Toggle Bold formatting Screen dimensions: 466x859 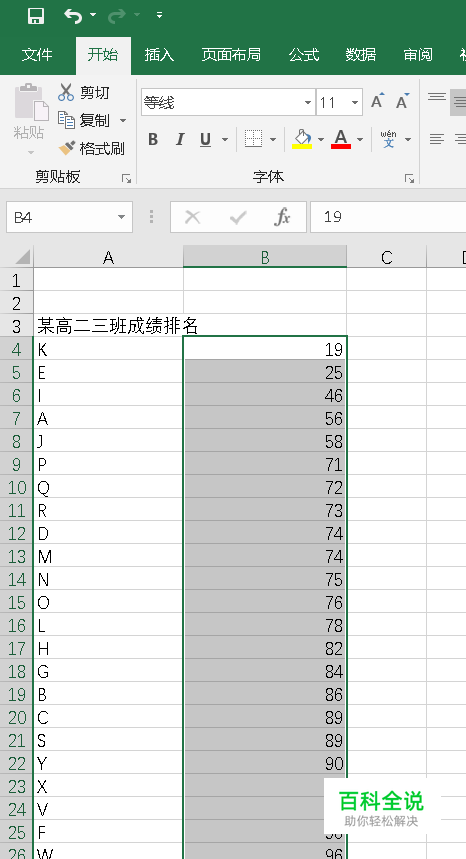click(x=153, y=140)
